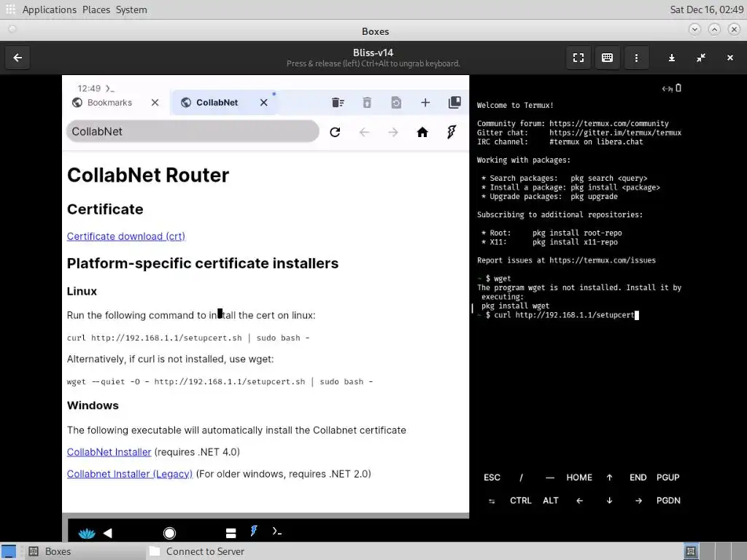The height and width of the screenshot is (560, 747).
Task: Tap the PGUP key in Termux
Action: (668, 478)
